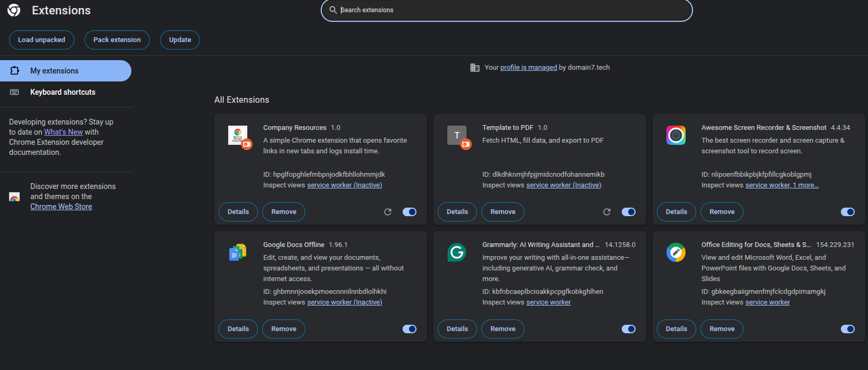868x370 pixels.
Task: Click the Office Editing extension icon
Action: click(676, 252)
